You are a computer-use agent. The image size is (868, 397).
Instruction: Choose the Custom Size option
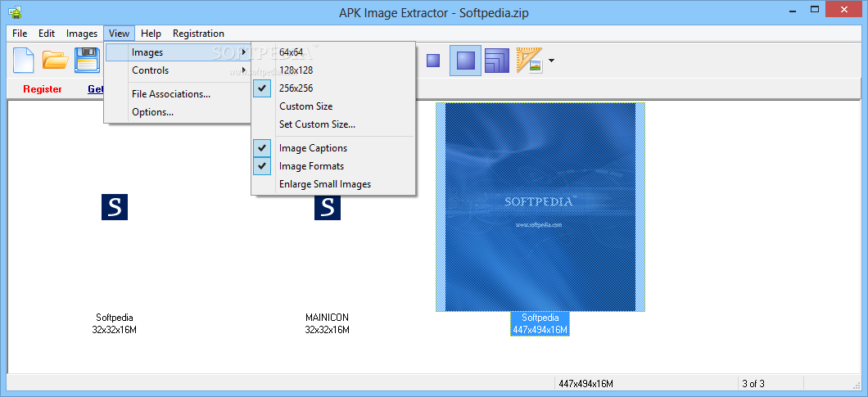(333, 106)
